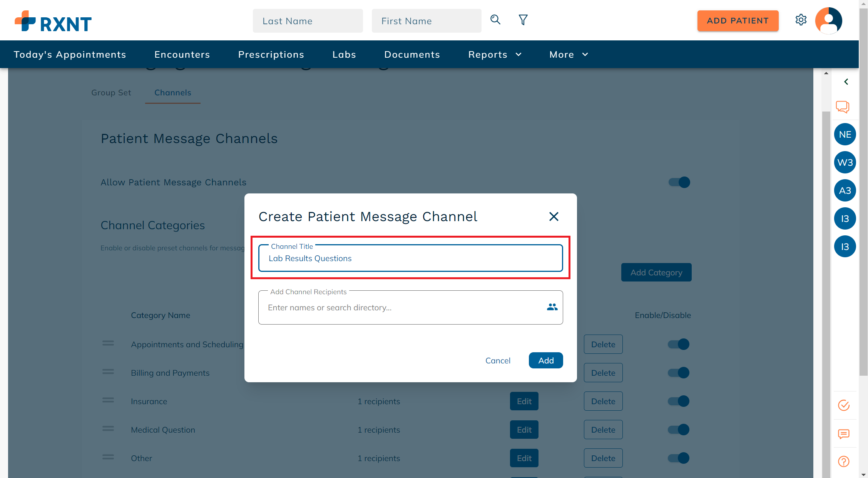
Task: Switch to the Channels tab
Action: [x=173, y=93]
